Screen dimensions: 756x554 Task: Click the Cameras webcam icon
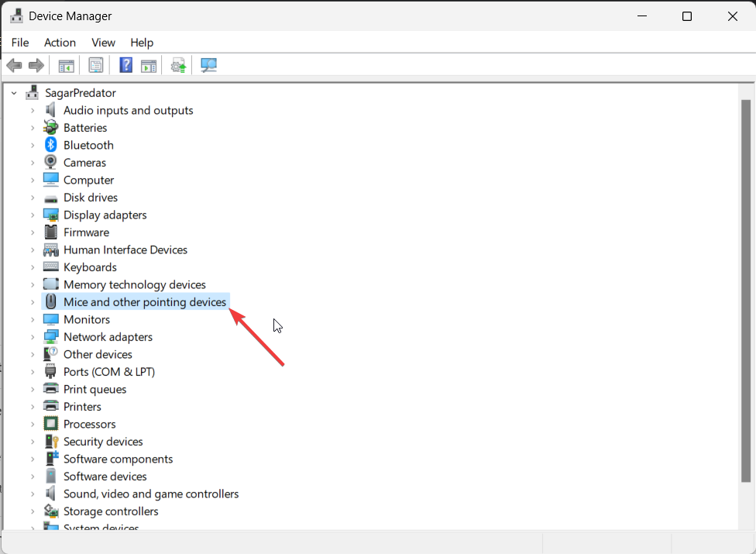pyautogui.click(x=50, y=162)
